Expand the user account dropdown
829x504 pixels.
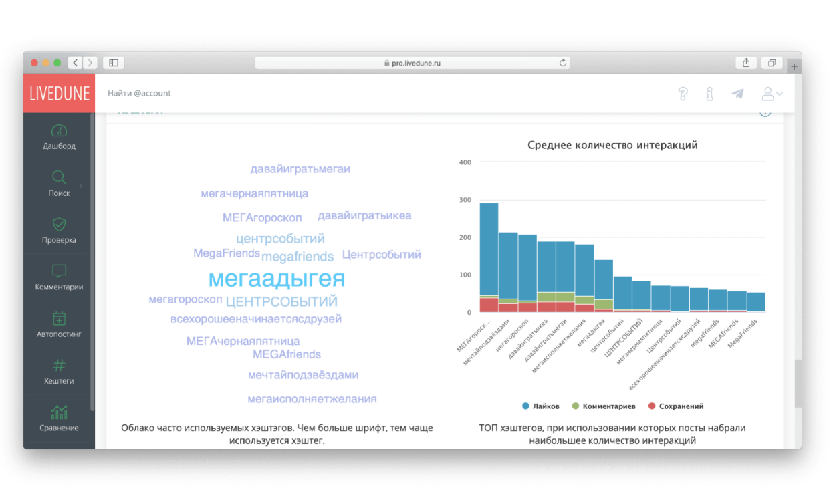772,94
